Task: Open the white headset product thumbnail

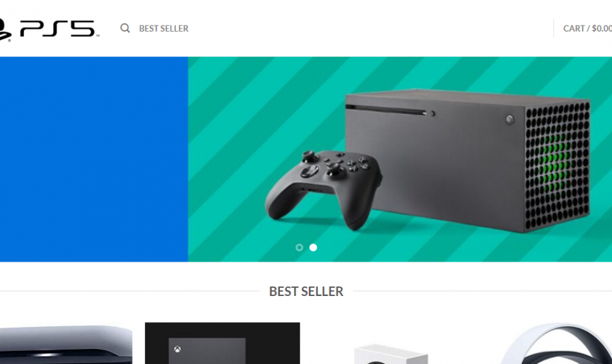Action: tap(556, 343)
